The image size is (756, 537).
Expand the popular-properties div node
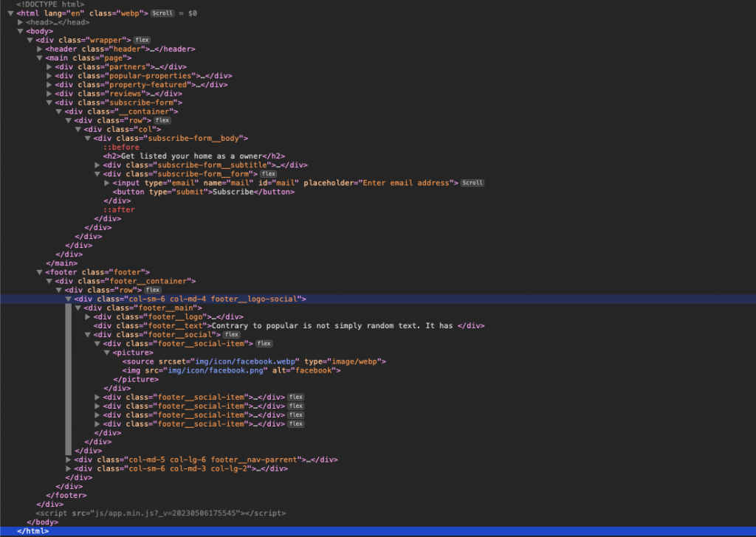49,76
